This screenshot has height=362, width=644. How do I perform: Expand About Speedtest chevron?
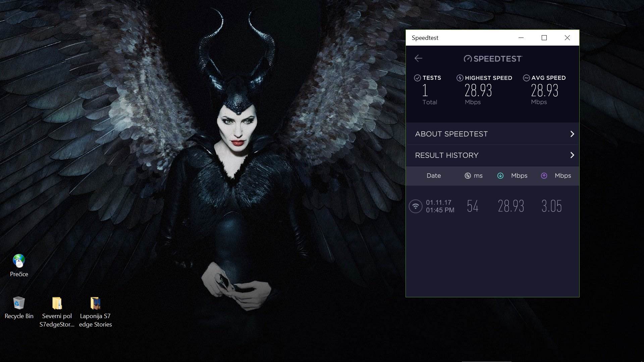[x=572, y=134]
